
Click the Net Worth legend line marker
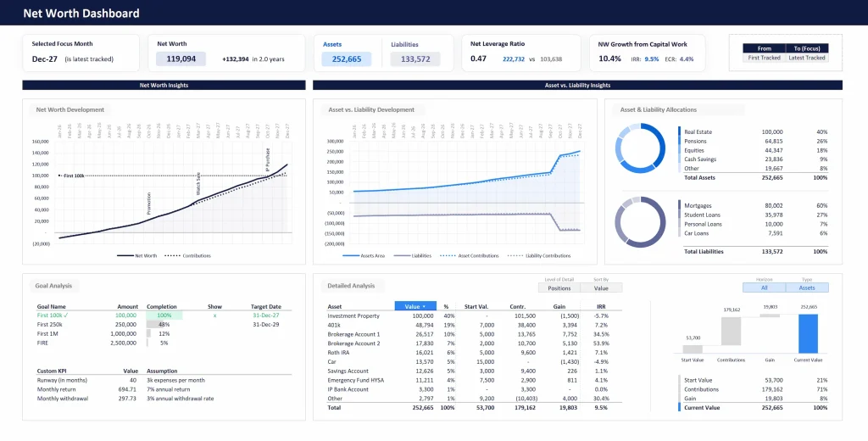click(x=125, y=255)
